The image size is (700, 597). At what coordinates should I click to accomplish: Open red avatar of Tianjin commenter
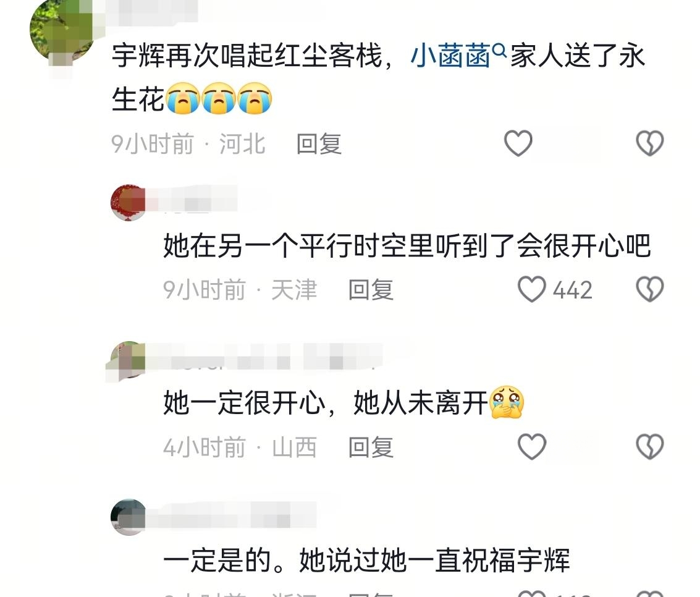click(129, 202)
